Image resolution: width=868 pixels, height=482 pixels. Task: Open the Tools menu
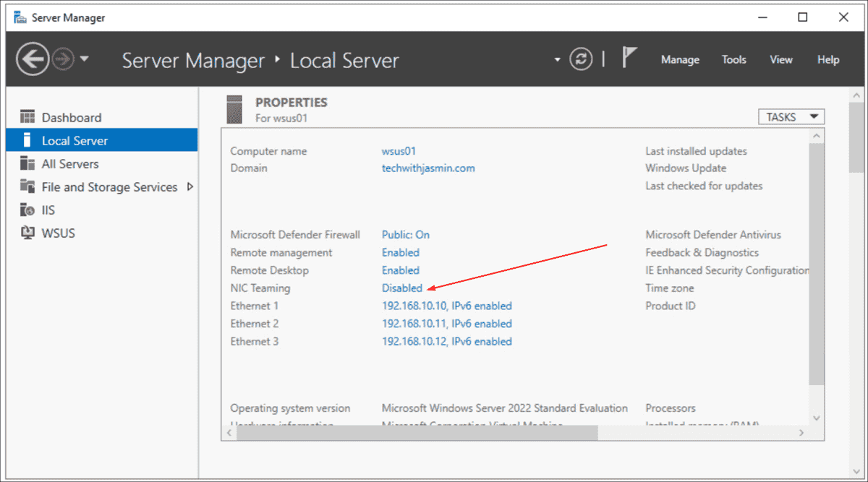pos(733,59)
